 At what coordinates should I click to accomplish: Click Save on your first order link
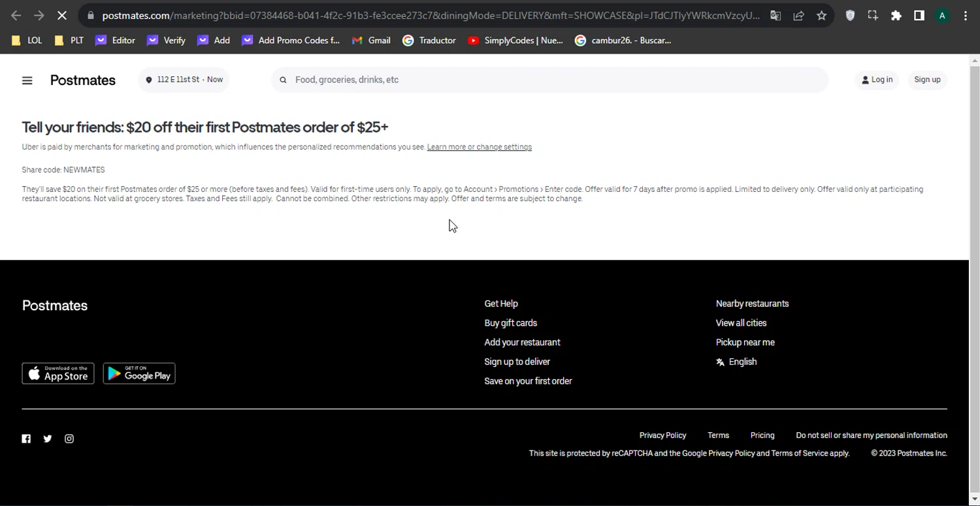(x=528, y=381)
